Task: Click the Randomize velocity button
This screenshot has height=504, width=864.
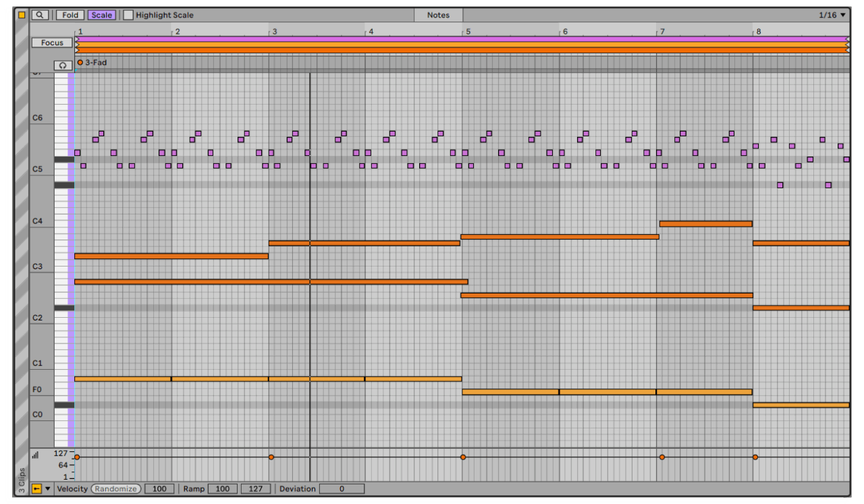Action: (115, 488)
